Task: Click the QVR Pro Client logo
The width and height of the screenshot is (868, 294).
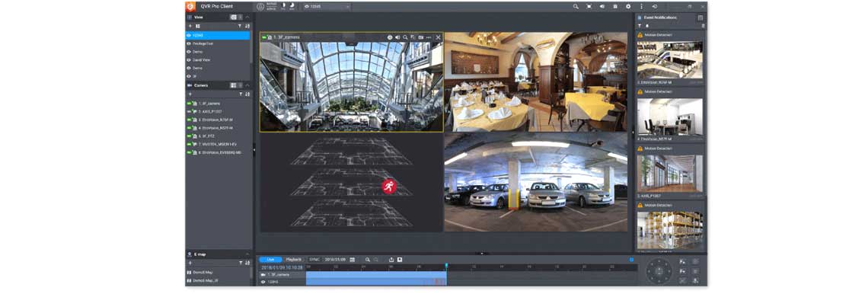Action: (x=190, y=7)
